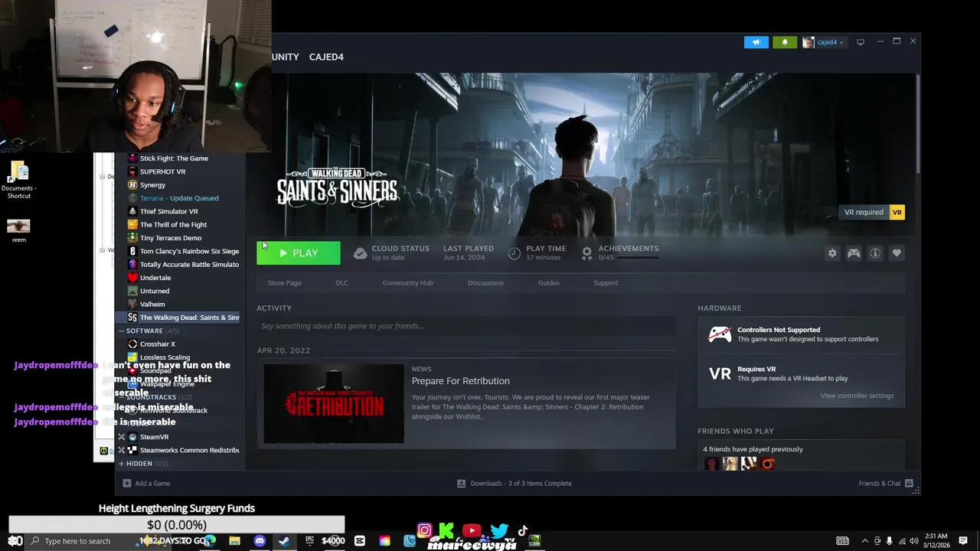Expand the HIDDEN library category
The height and width of the screenshot is (551, 980).
[x=121, y=463]
